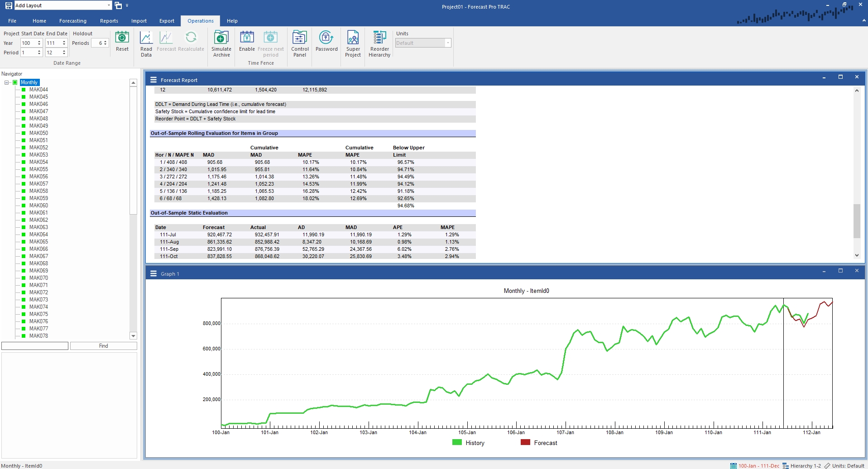
Task: Click the Out-of-Sample Static Evaluation heading
Action: tap(189, 213)
